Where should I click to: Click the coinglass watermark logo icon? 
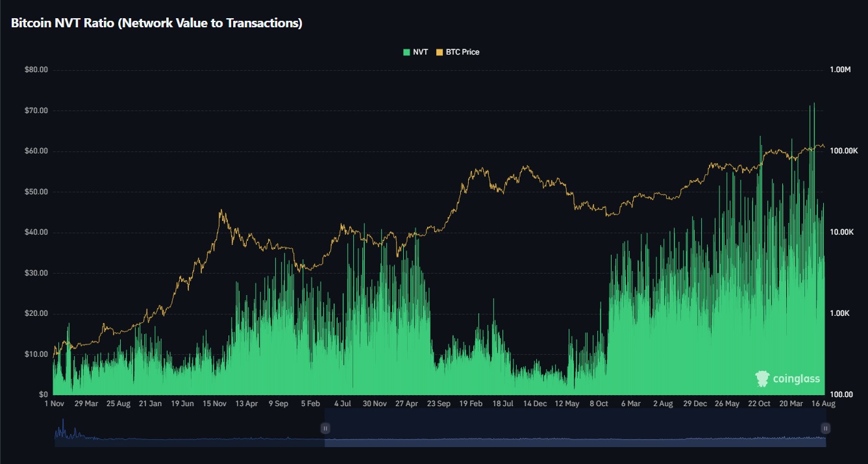tap(762, 379)
